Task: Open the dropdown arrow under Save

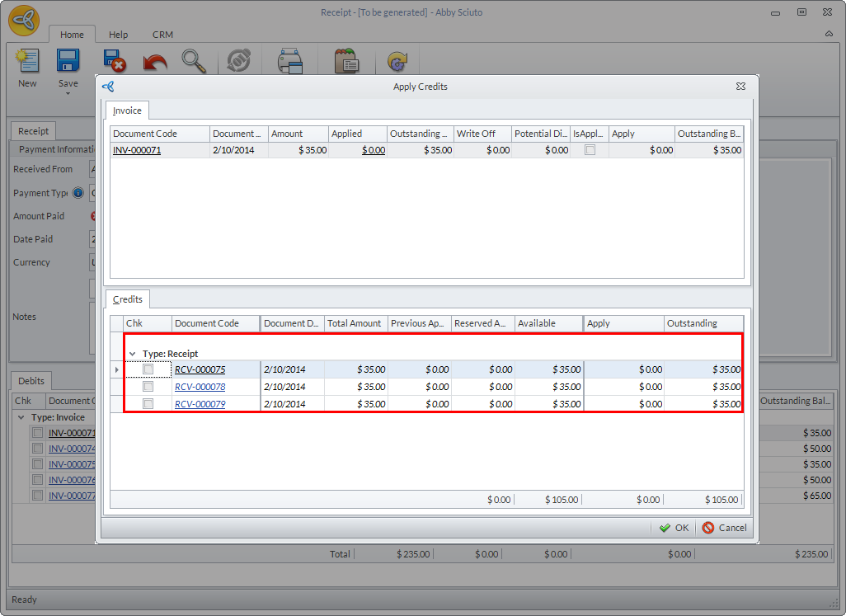Action: [68, 93]
